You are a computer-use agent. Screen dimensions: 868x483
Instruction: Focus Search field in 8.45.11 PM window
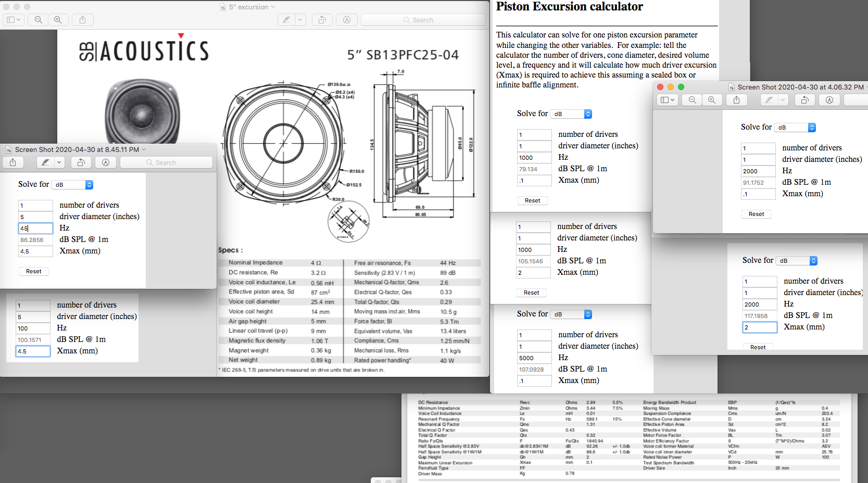pos(166,162)
